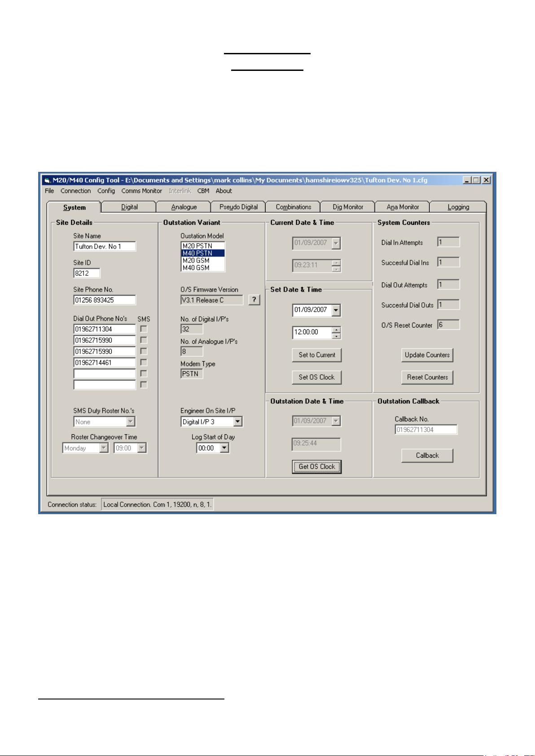Click the firmware version help question-mark button

(x=254, y=300)
